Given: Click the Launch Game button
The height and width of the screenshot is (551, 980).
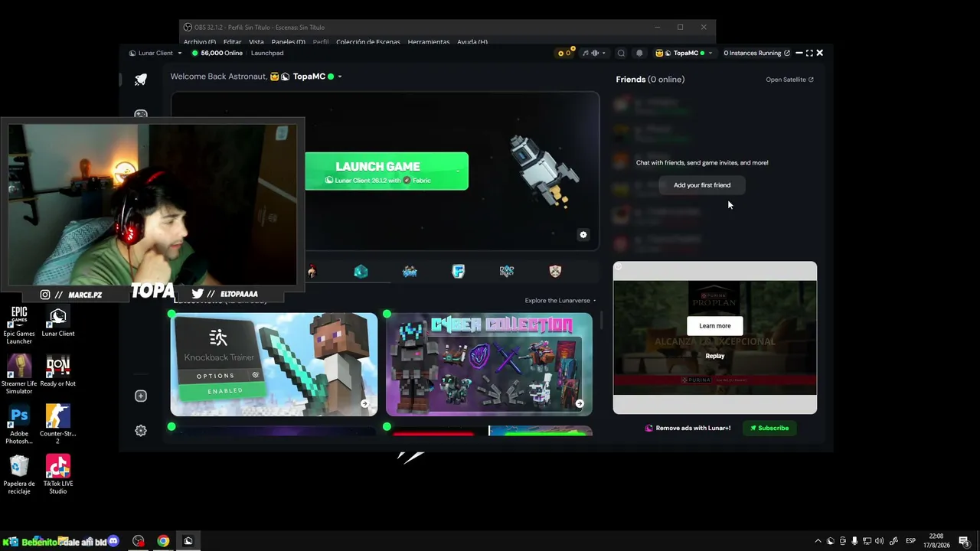Looking at the screenshot, I should coord(387,171).
